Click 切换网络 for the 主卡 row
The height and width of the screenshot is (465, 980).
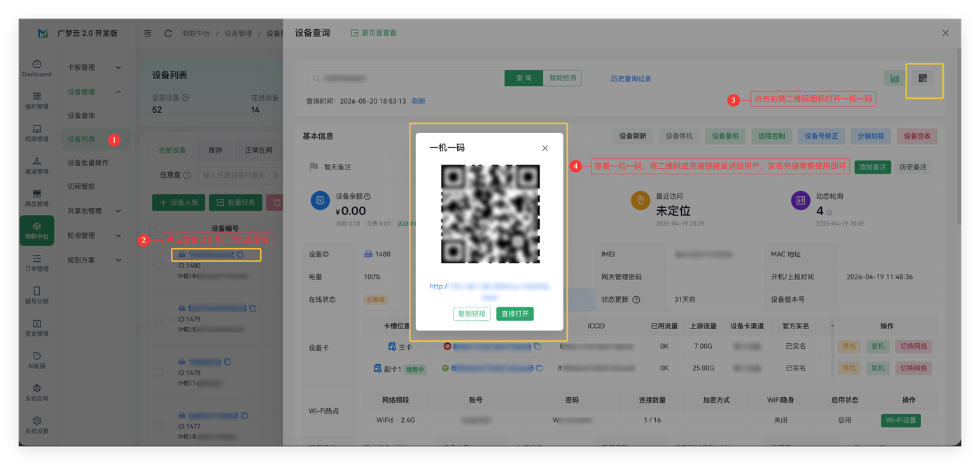click(913, 346)
